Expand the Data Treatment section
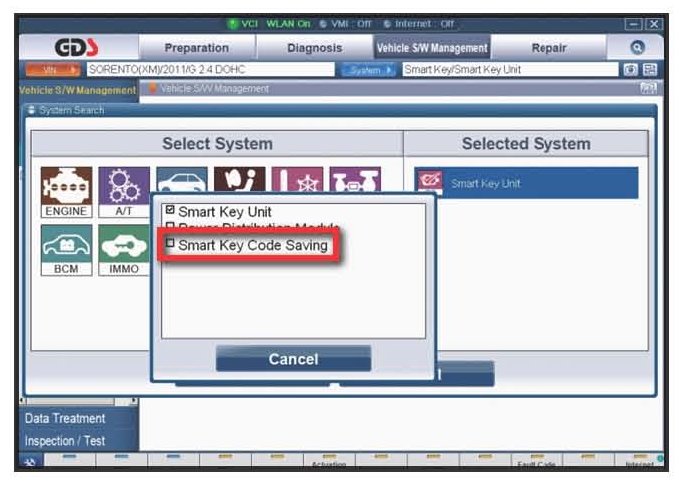 pyautogui.click(x=65, y=419)
